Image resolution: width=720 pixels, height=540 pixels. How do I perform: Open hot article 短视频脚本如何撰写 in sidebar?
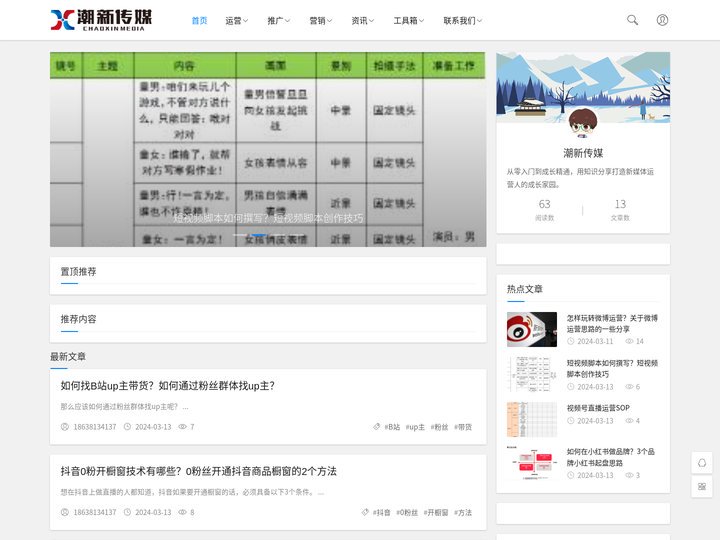[x=612, y=368]
